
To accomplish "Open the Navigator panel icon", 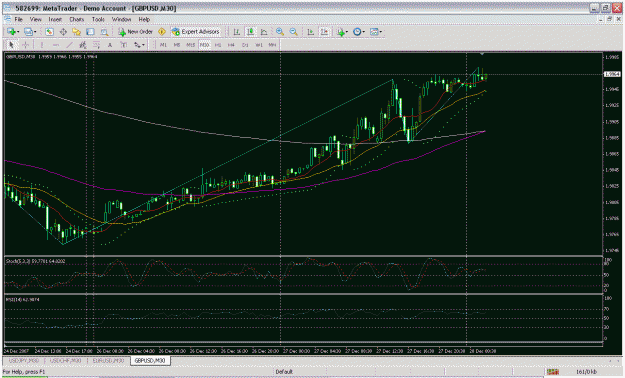I will (77, 32).
